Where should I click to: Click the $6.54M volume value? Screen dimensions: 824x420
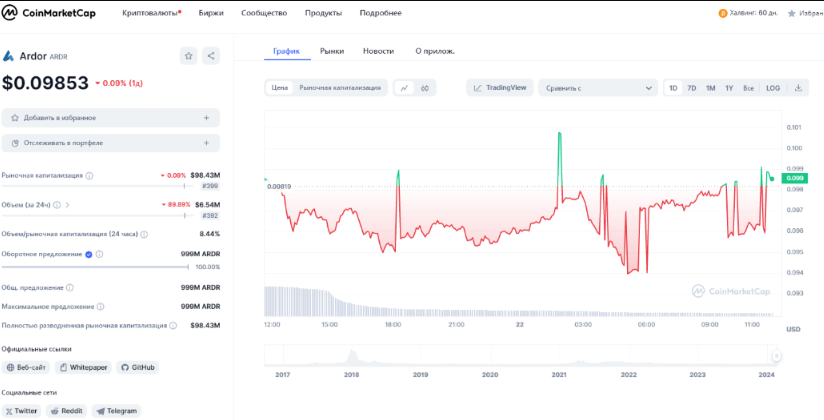tap(208, 205)
